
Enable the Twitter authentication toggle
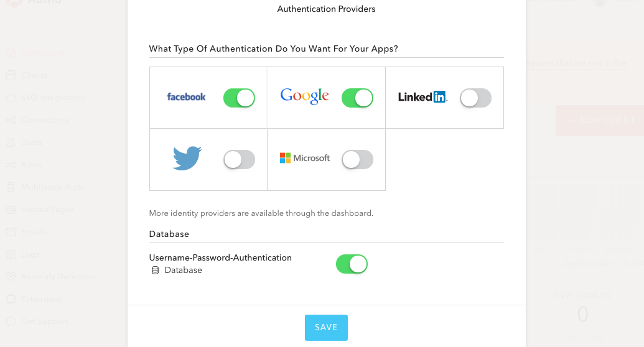[x=239, y=159]
